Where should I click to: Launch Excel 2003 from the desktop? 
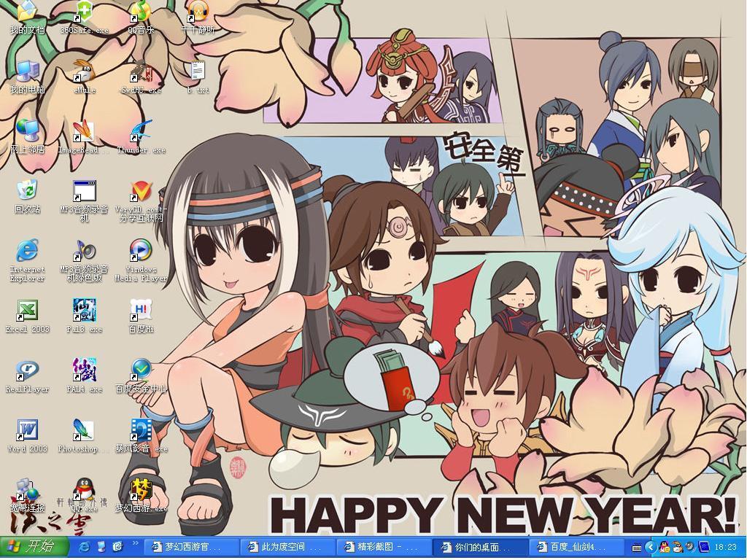(x=27, y=311)
